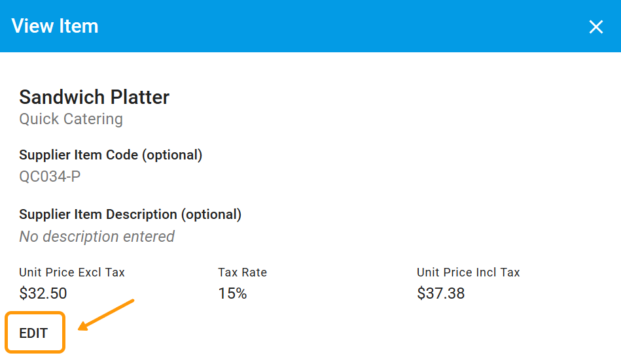Close the View Item dialog
Viewport: 621px width, 364px height.
pyautogui.click(x=595, y=27)
